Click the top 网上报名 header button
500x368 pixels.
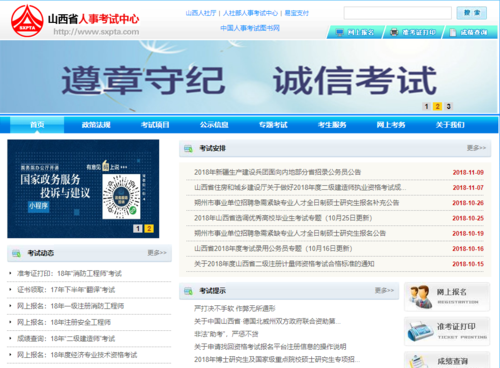click(355, 32)
